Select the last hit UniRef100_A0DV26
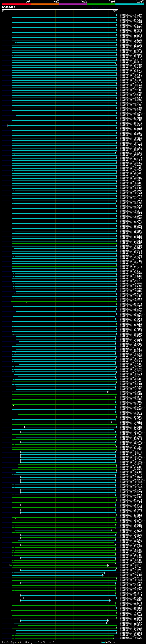Image resolution: width=146 pixels, height=644 pixels. 131,638
